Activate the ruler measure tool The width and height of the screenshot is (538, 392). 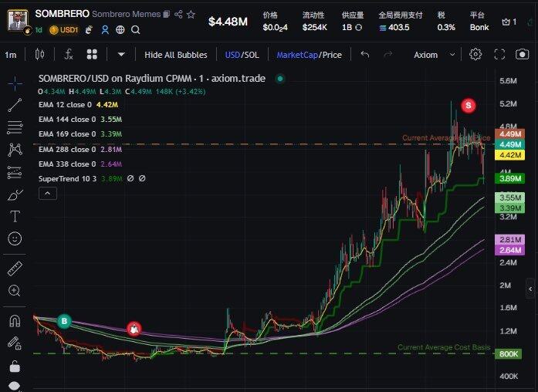(x=15, y=269)
